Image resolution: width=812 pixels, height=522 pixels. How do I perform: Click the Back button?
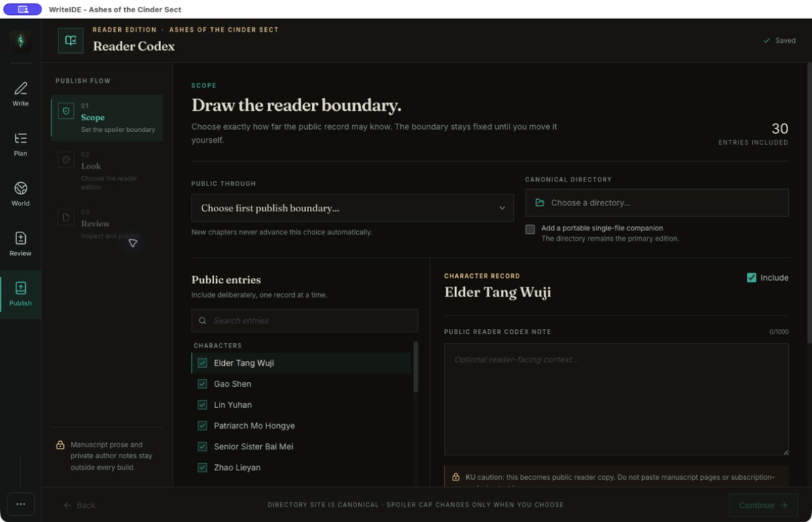click(80, 505)
